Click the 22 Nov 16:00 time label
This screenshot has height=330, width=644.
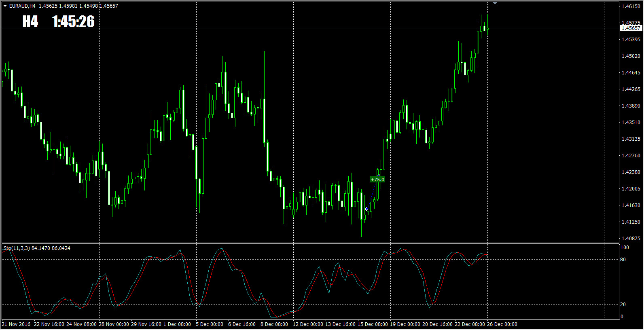[49, 324]
